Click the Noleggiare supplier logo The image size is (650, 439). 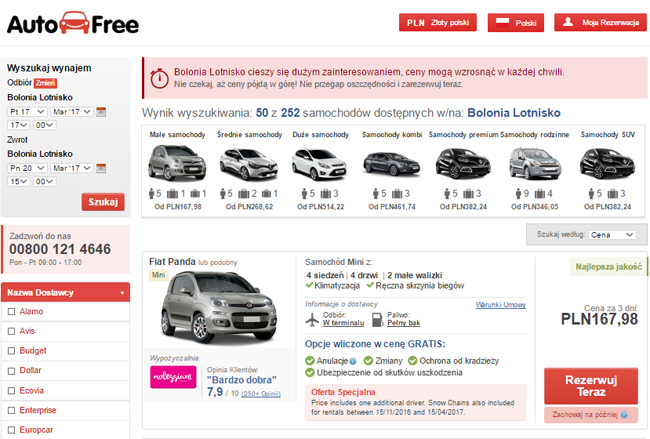pyautogui.click(x=173, y=377)
